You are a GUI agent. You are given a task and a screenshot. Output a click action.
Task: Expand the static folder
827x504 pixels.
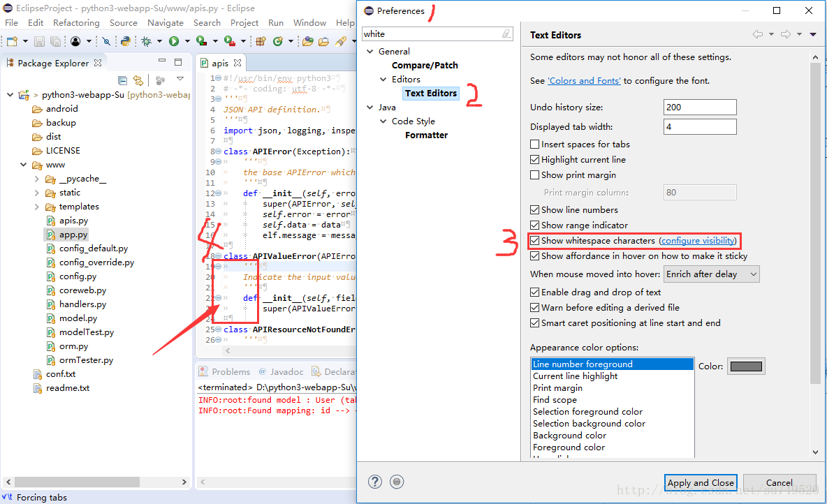click(36, 193)
